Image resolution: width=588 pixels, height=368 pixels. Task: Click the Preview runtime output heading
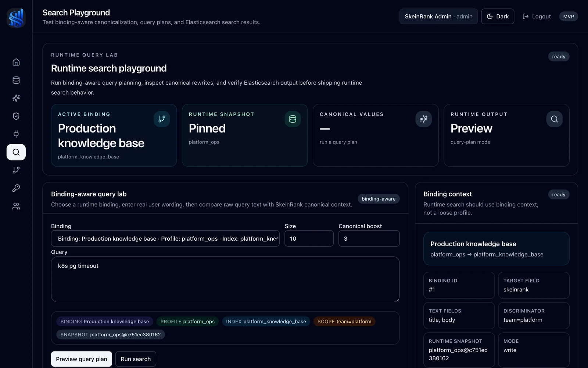tap(471, 128)
